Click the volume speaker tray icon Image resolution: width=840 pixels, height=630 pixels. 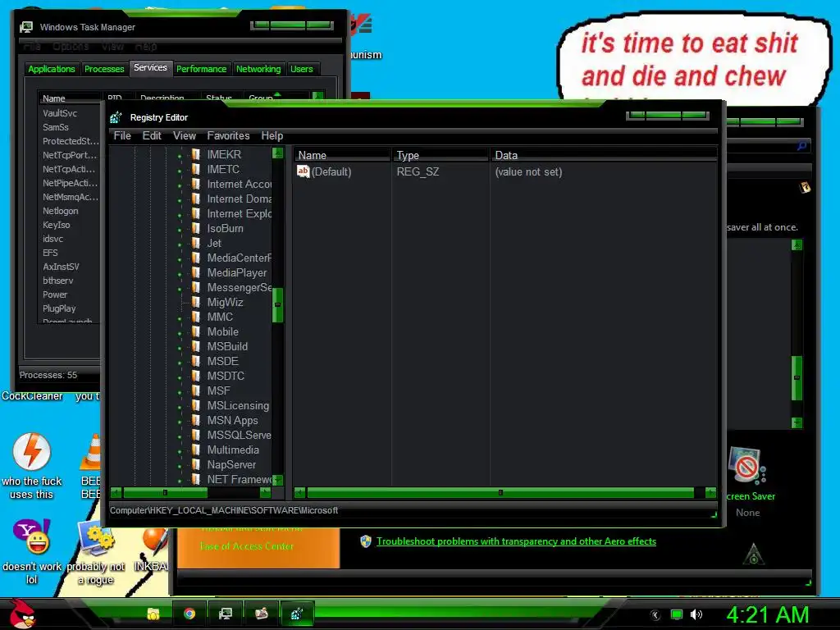point(696,614)
